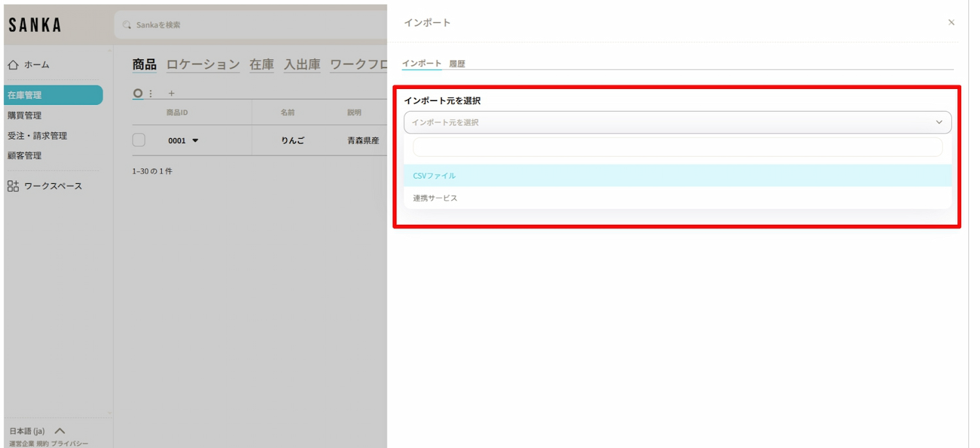Open the ロケーション tab

pyautogui.click(x=203, y=65)
